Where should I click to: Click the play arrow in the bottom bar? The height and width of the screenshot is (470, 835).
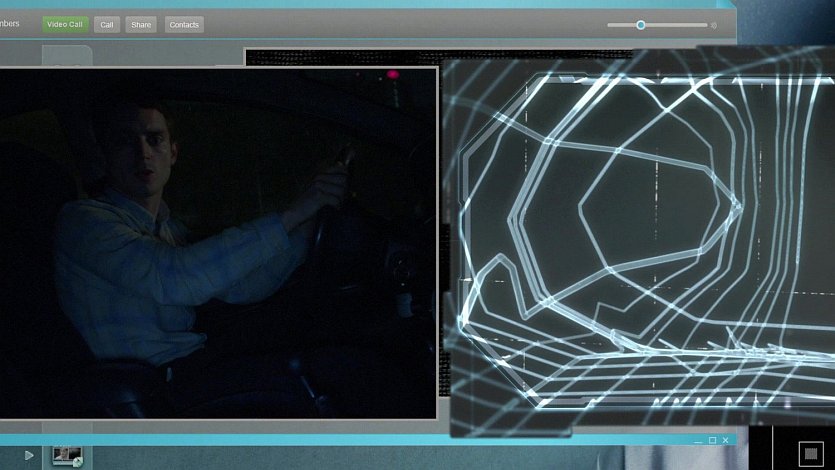[x=29, y=455]
